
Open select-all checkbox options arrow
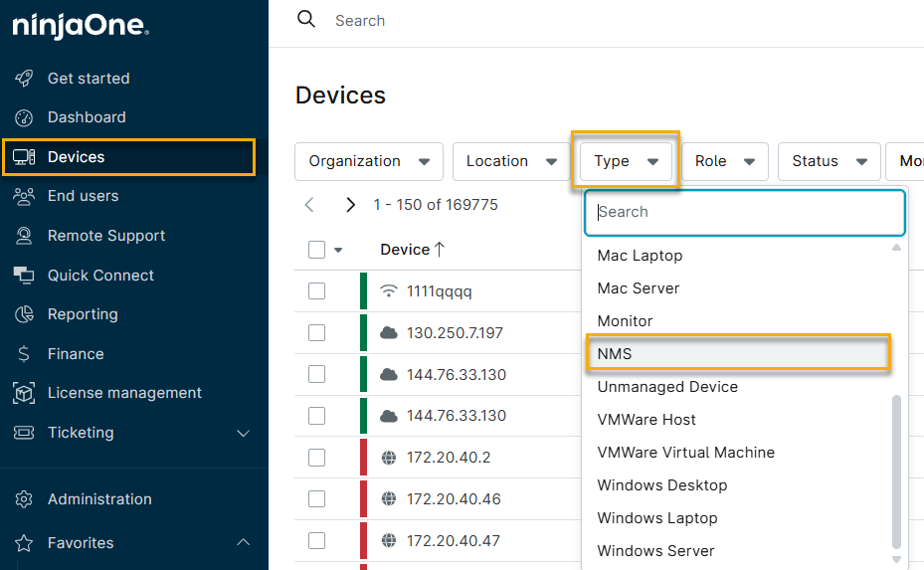pyautogui.click(x=338, y=250)
